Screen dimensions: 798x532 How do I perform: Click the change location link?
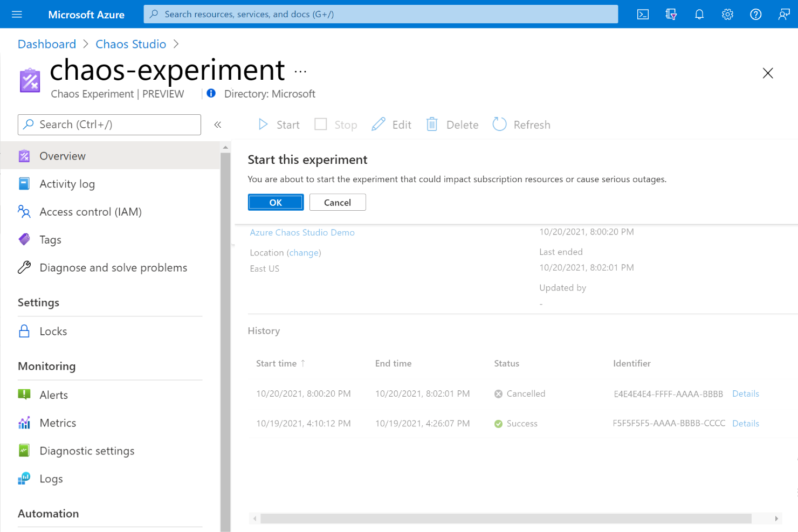coord(304,253)
